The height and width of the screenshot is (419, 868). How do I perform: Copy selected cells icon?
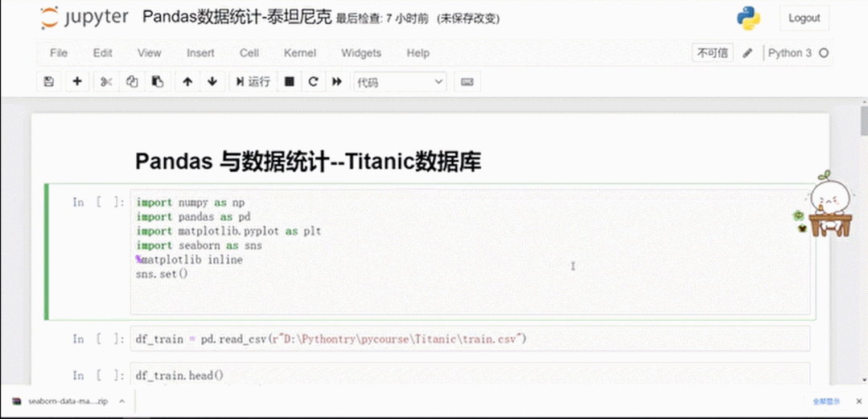(132, 82)
